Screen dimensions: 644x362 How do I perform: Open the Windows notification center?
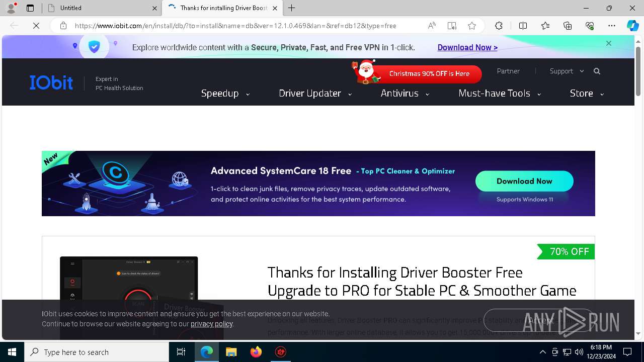627,352
